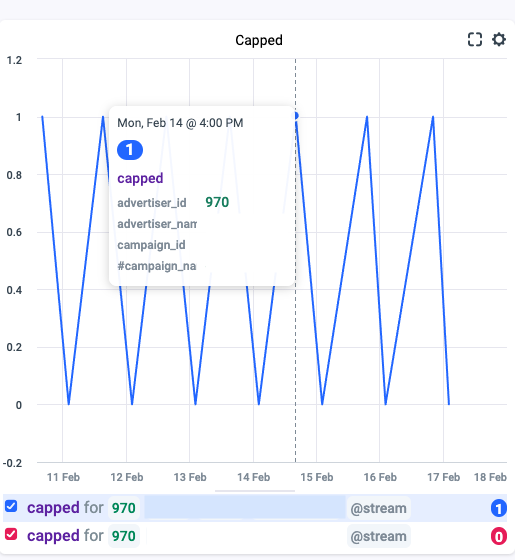Select first legend row's @stream tag
This screenshot has width=515, height=560.
click(379, 508)
